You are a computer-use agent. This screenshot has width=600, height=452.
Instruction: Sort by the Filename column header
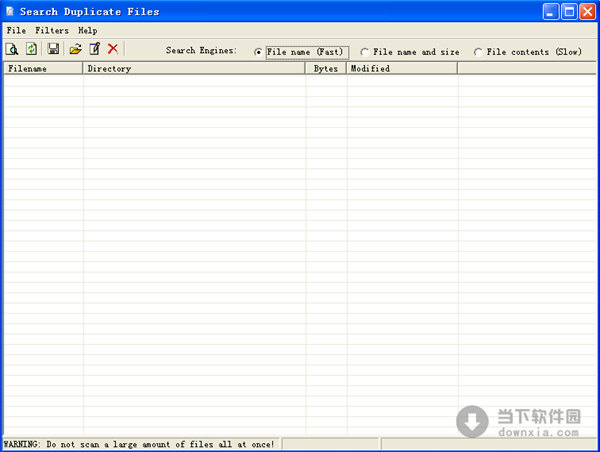[43, 69]
